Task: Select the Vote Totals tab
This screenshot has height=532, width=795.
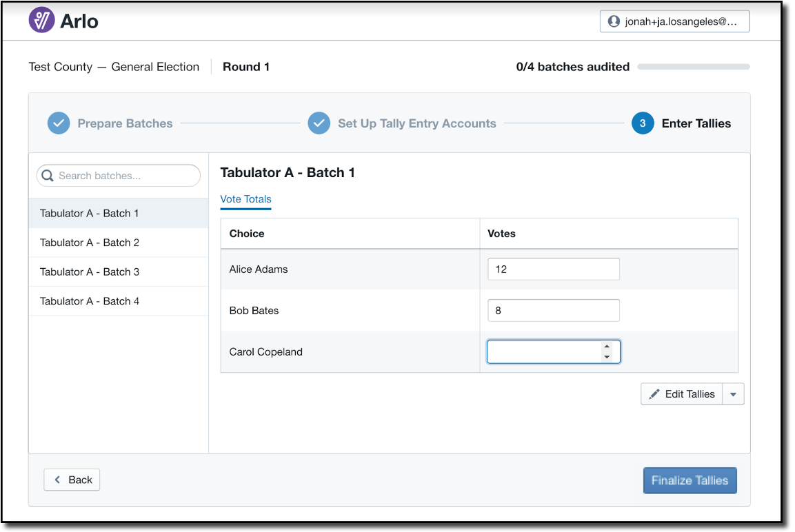Action: 245,199
